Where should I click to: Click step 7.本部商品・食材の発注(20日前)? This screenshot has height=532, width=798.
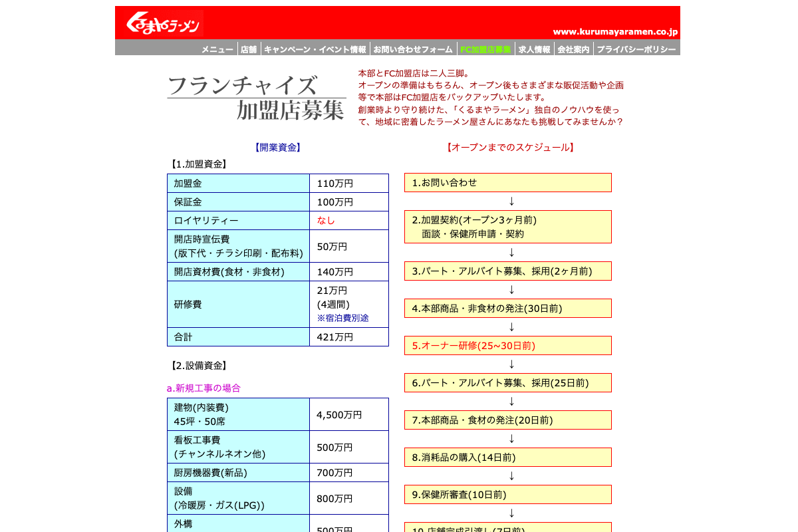coord(508,420)
